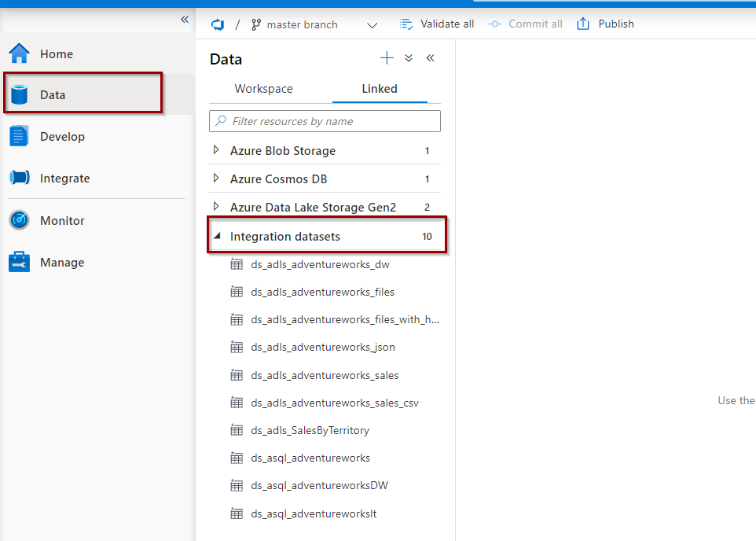
Task: Add a new resource with plus icon
Action: pos(387,58)
